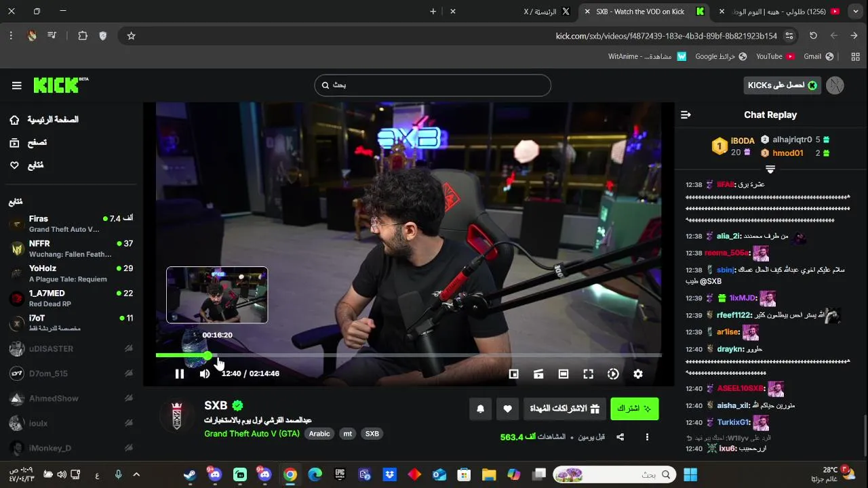Click TurkixG1 username in chat
The height and width of the screenshot is (488, 868).
click(x=733, y=422)
